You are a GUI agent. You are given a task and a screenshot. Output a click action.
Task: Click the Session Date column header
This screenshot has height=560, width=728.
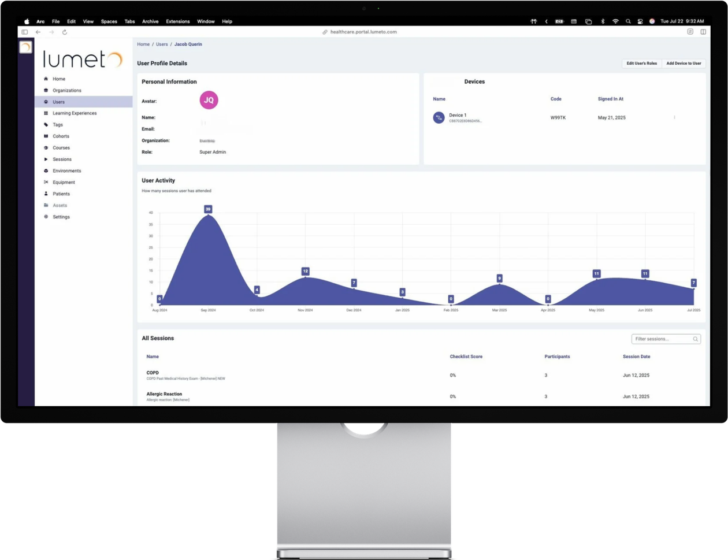coord(636,357)
